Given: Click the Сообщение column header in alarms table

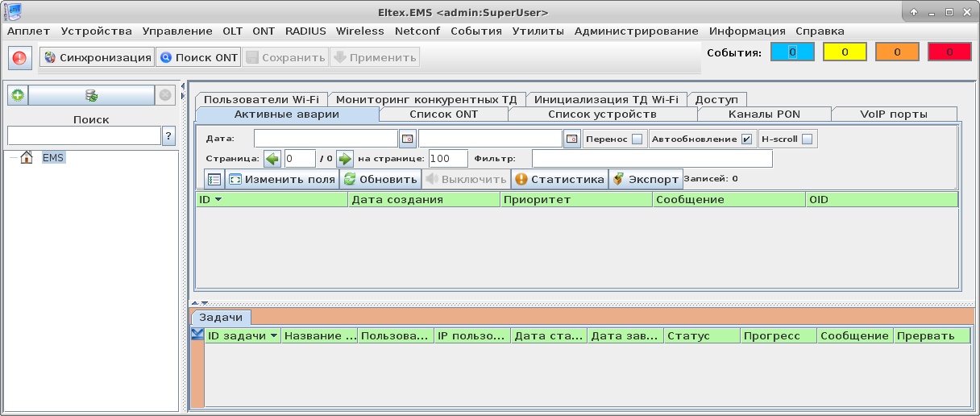Looking at the screenshot, I should (x=729, y=199).
